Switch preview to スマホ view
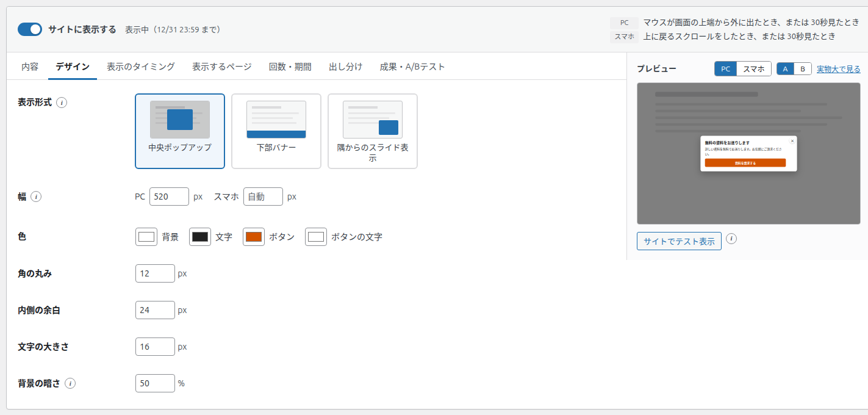The height and width of the screenshot is (415, 868). (x=754, y=69)
